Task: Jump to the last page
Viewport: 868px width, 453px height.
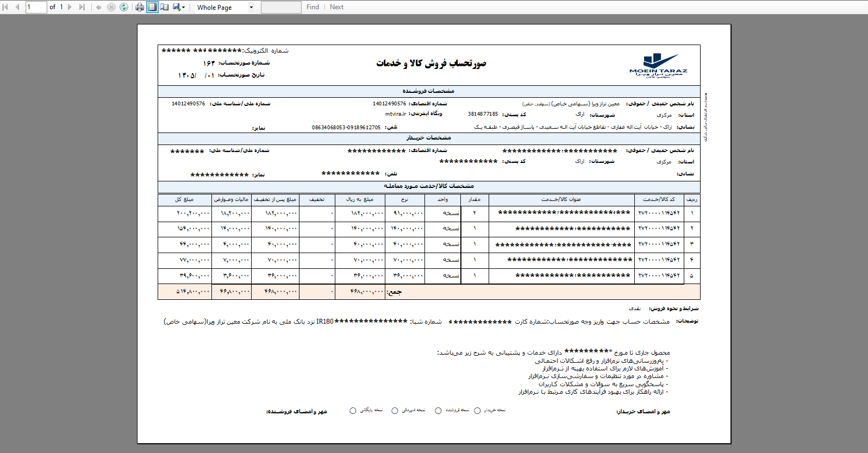Action: 82,7
